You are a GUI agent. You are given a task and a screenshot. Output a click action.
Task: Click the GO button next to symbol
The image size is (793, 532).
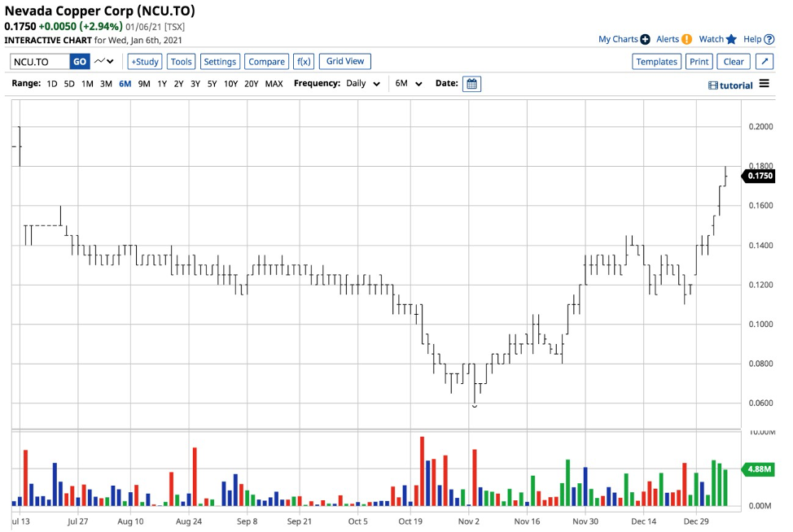(x=80, y=62)
